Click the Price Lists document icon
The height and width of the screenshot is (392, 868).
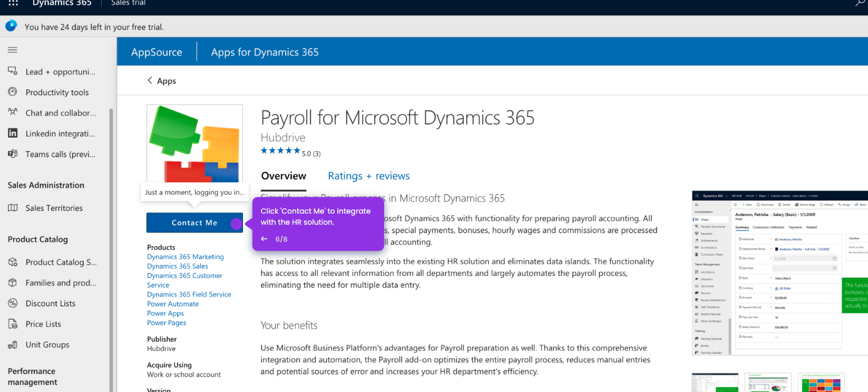(x=13, y=323)
